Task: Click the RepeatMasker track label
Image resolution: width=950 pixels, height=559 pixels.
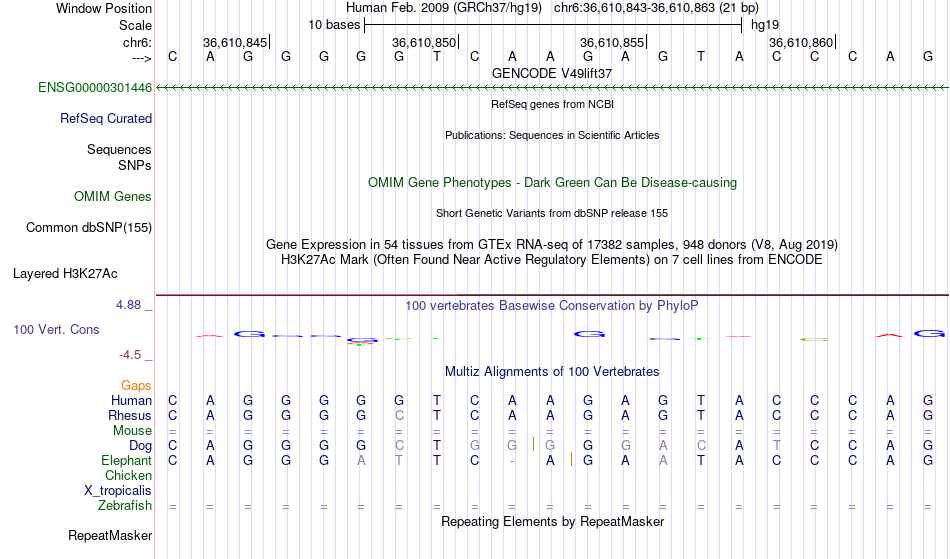Action: (110, 535)
